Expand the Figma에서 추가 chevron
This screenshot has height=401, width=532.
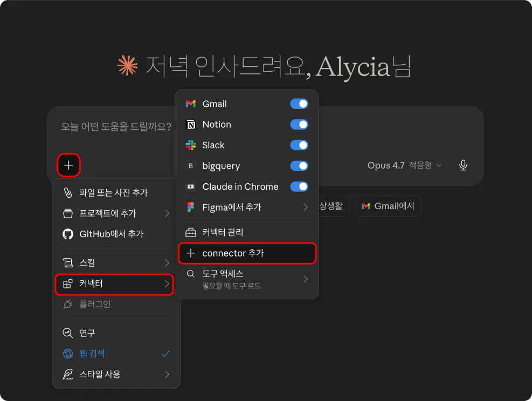coord(306,208)
